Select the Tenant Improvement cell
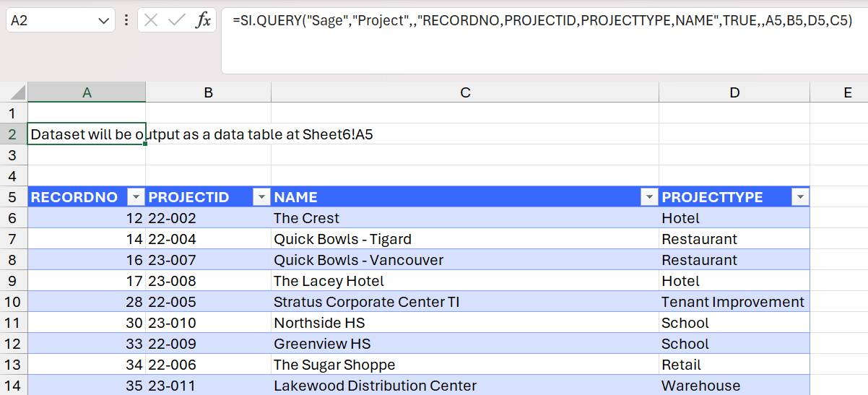 pos(734,302)
